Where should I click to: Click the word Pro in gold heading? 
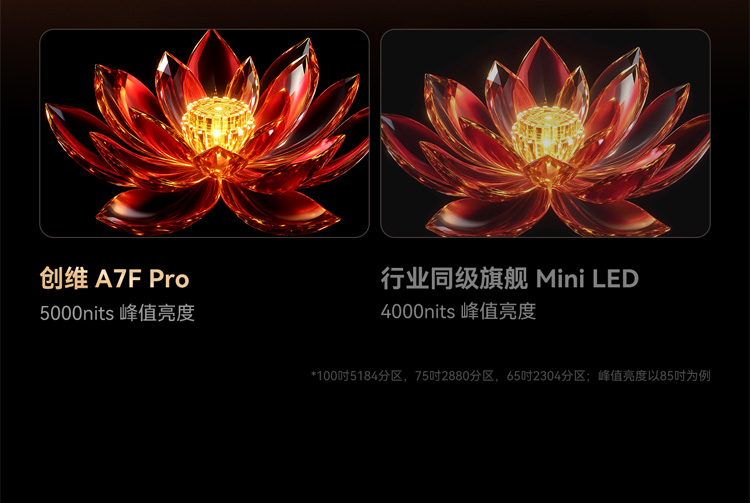pos(169,279)
